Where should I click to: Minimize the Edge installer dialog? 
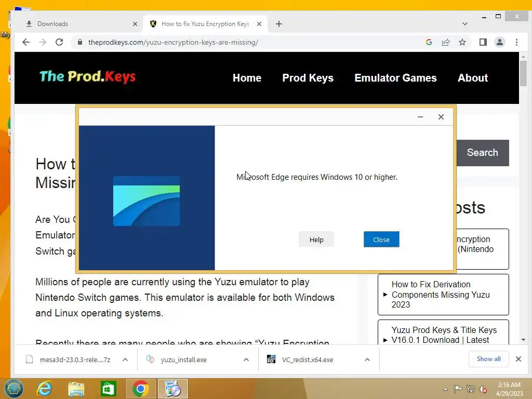pyautogui.click(x=420, y=117)
